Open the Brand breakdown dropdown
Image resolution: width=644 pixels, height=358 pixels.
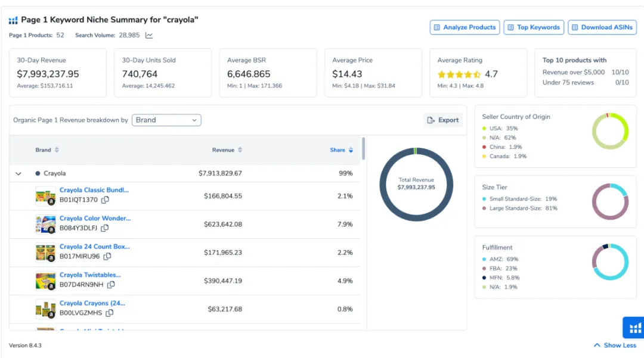(166, 120)
